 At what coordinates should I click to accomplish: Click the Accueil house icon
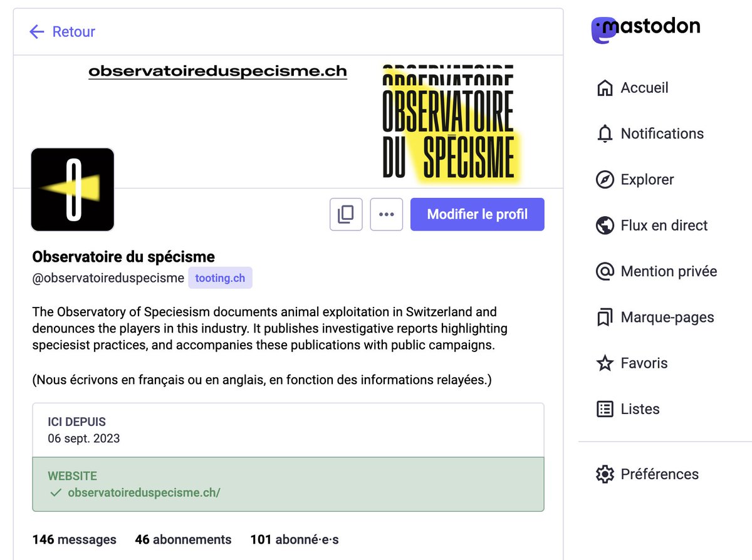click(605, 88)
